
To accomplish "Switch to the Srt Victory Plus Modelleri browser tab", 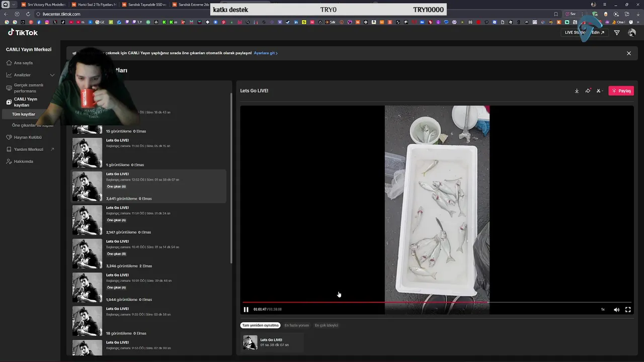I will tap(43, 5).
